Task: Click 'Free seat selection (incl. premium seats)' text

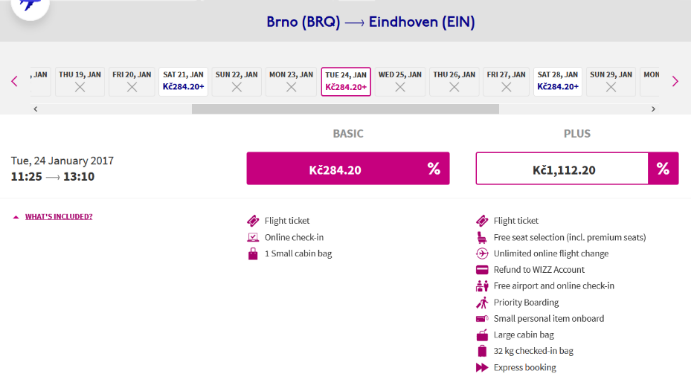Action: [x=570, y=238]
